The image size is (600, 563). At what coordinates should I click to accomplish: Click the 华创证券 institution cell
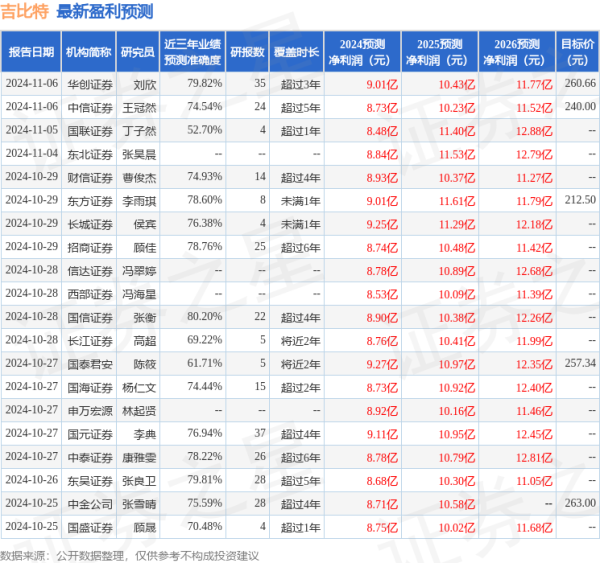(90, 84)
